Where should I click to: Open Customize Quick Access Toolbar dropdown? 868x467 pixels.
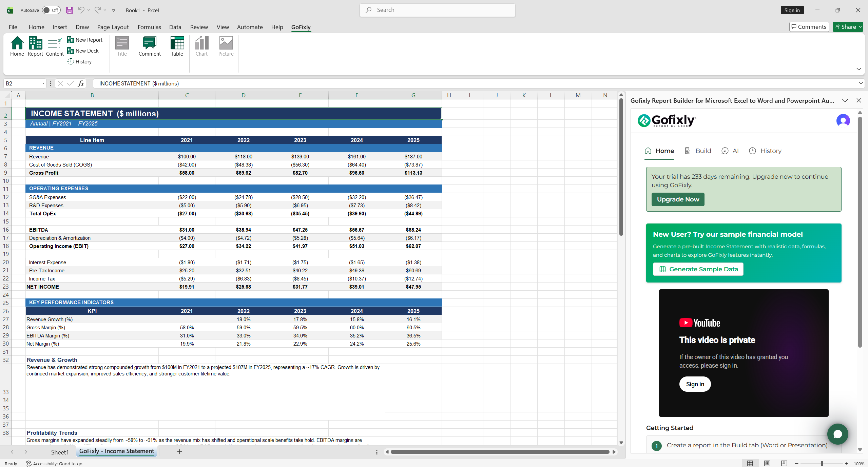coord(114,10)
